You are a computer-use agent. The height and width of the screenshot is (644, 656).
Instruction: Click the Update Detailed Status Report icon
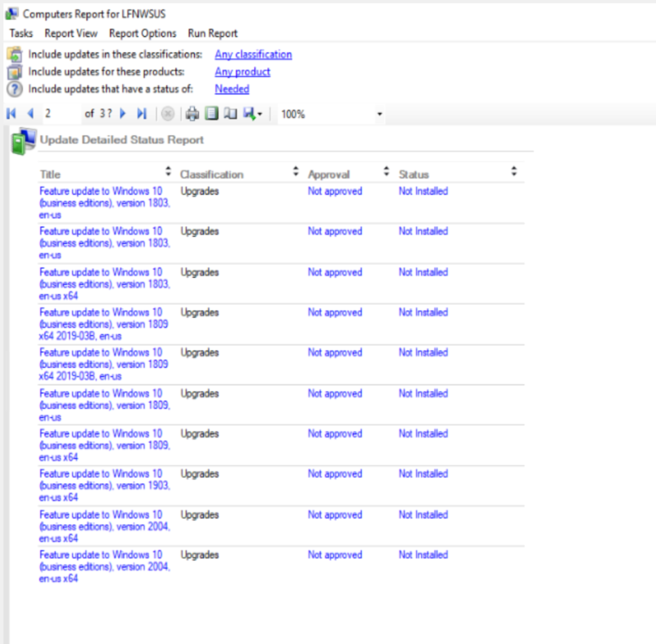(x=24, y=142)
